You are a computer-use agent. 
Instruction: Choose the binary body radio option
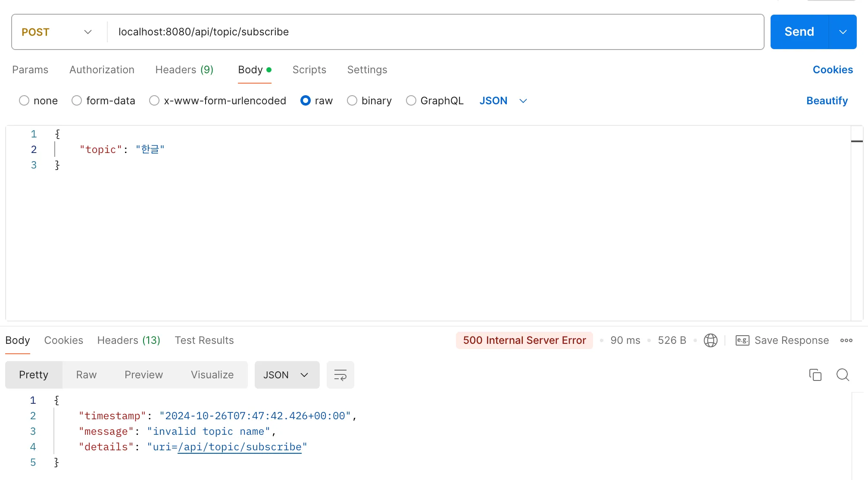(x=352, y=101)
